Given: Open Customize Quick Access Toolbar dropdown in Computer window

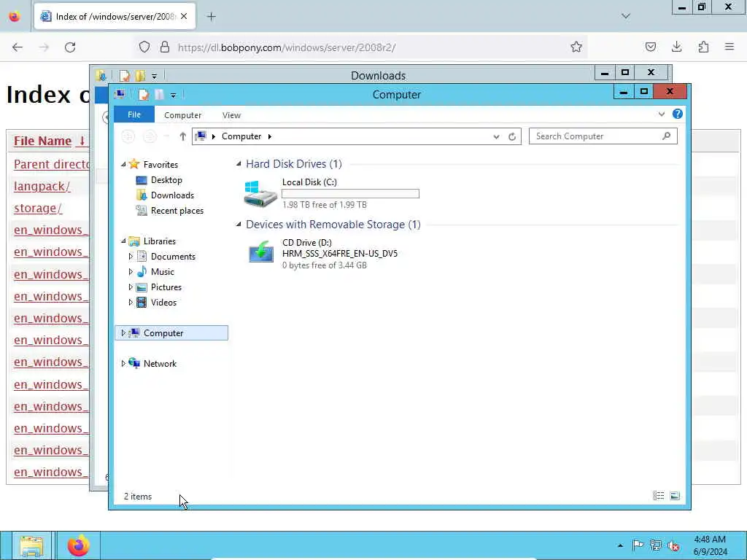Looking at the screenshot, I should (x=173, y=96).
